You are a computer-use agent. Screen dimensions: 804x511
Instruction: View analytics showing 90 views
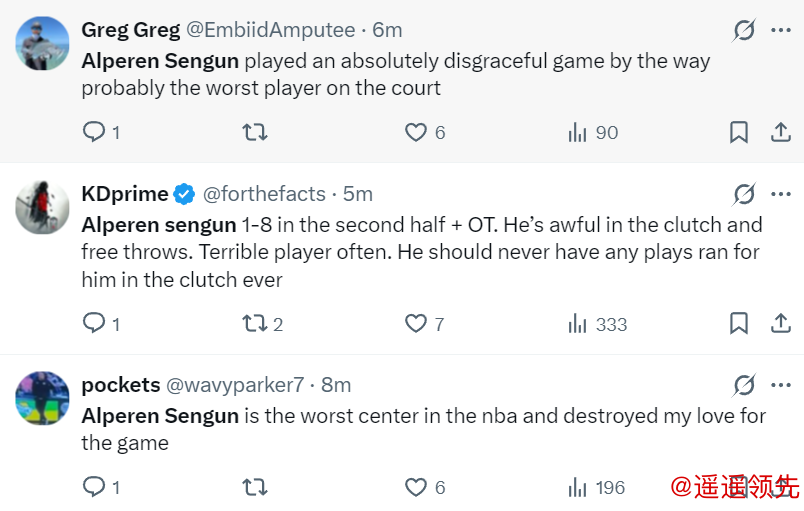click(593, 132)
